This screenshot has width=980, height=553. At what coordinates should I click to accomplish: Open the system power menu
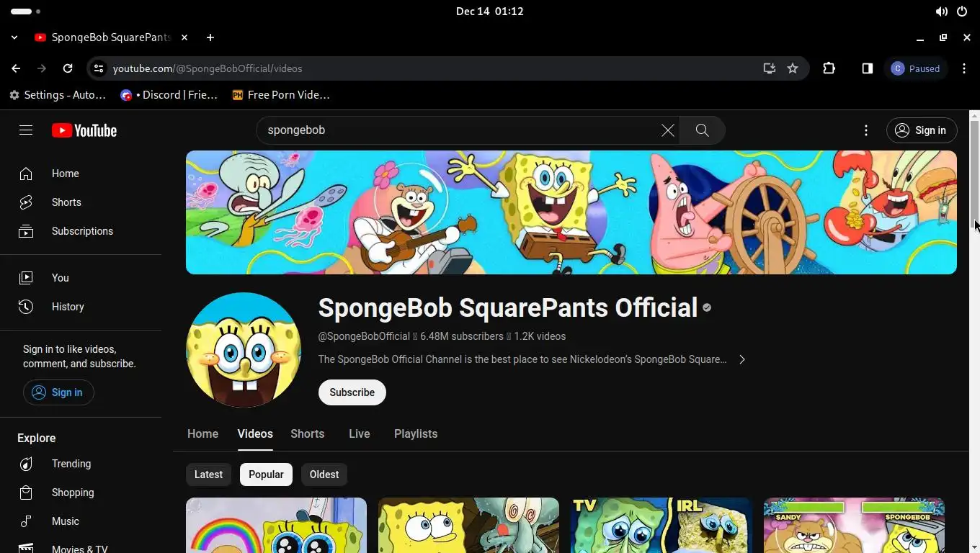pyautogui.click(x=962, y=12)
